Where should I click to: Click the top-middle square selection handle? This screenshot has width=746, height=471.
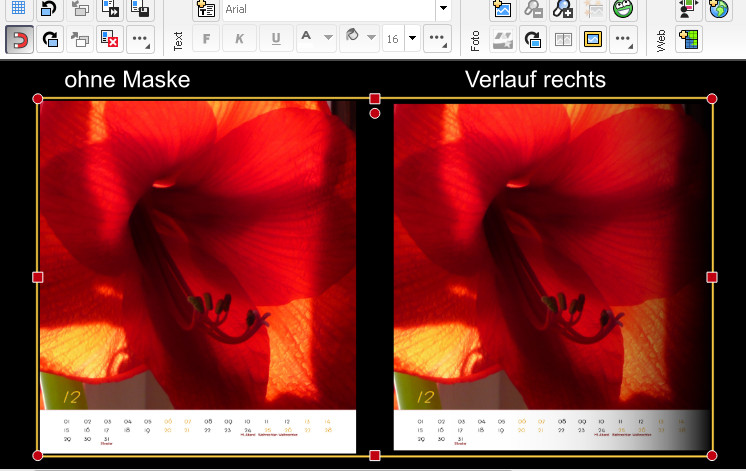375,98
